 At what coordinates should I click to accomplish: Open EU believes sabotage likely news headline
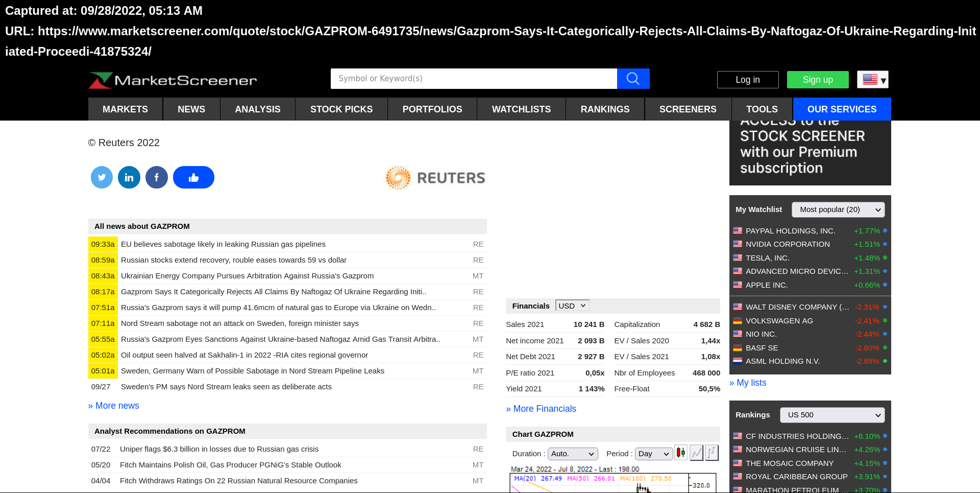223,244
